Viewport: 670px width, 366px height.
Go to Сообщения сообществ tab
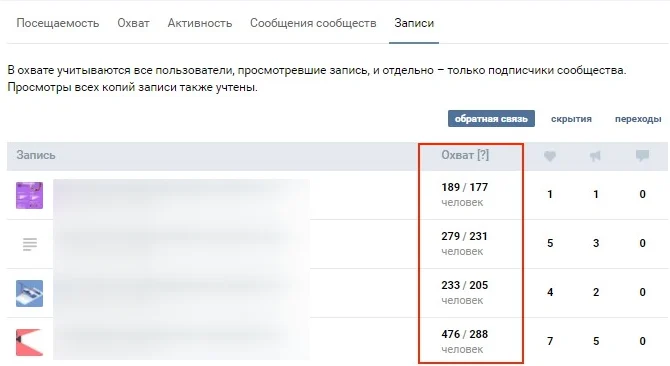[313, 23]
